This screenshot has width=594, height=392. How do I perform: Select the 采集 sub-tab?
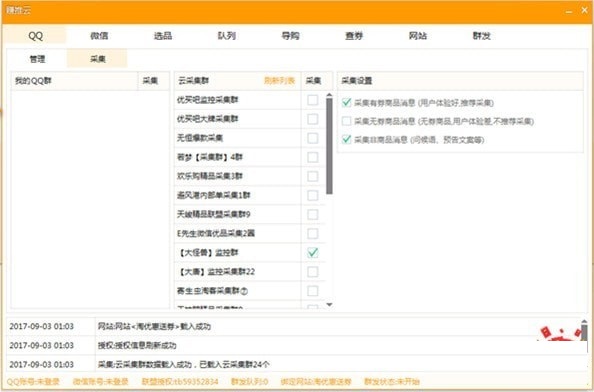[97, 59]
